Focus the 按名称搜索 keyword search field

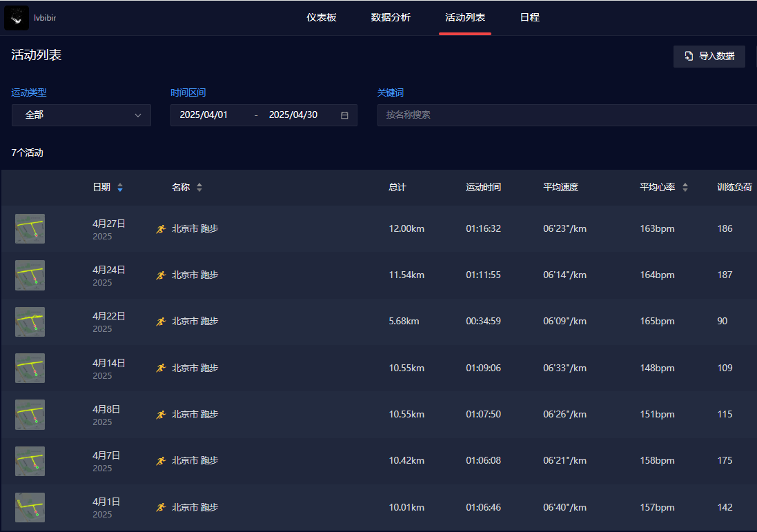pyautogui.click(x=566, y=115)
